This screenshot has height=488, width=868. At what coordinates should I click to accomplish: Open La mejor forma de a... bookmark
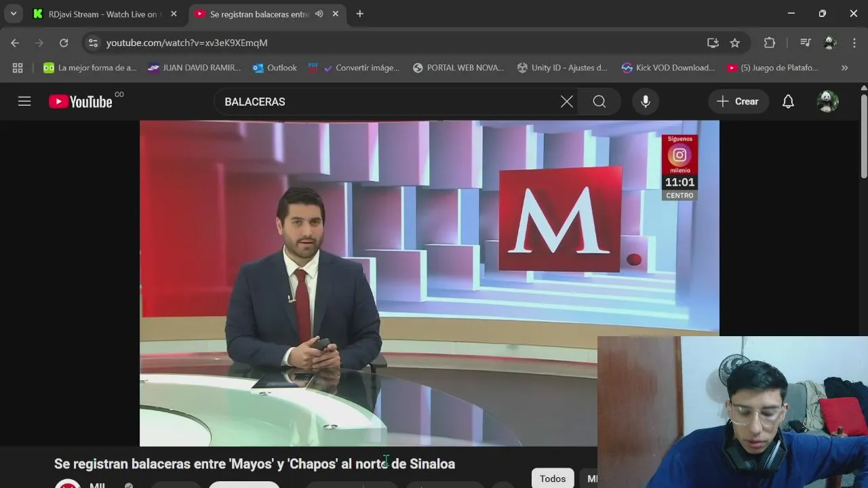(x=90, y=68)
